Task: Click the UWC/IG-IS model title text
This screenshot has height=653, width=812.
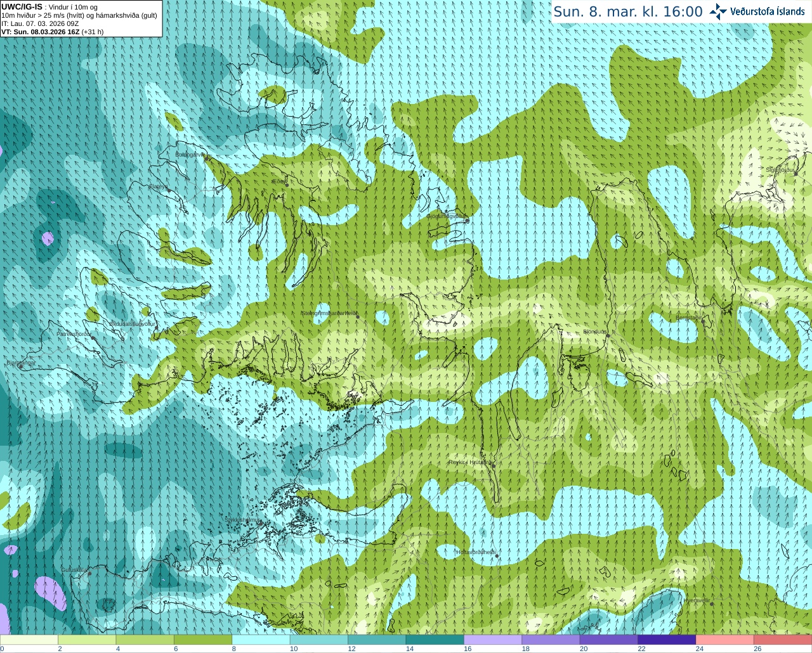Action: pos(22,7)
